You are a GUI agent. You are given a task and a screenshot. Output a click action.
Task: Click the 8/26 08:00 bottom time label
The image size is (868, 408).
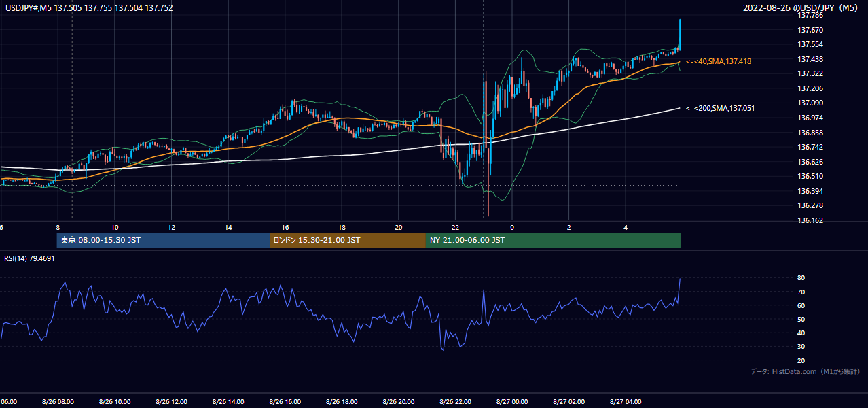click(x=58, y=402)
